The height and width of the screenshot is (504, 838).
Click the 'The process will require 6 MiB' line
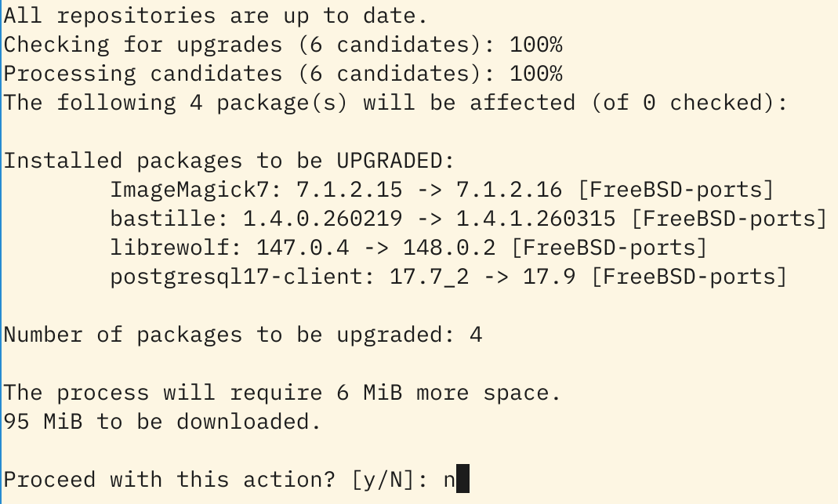coord(282,393)
